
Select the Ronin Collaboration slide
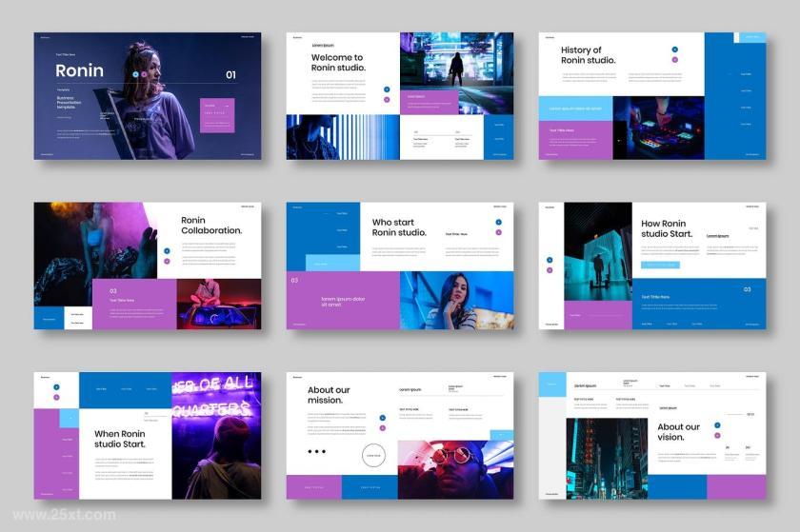tap(148, 266)
